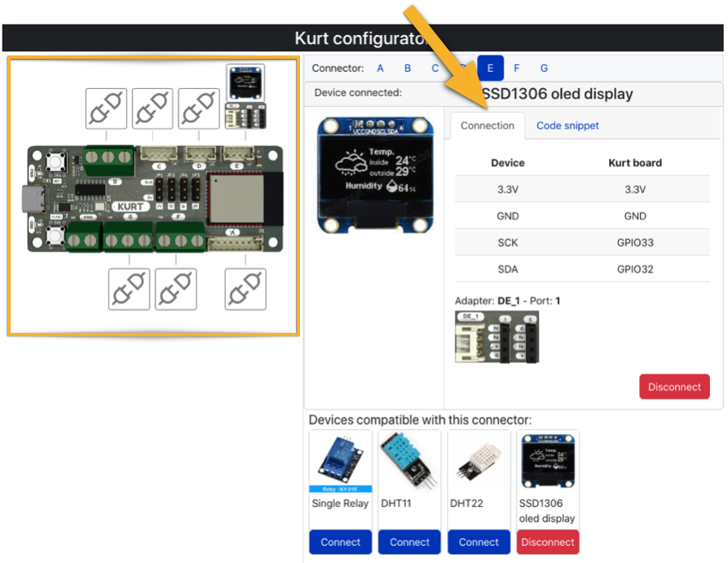This screenshot has width=728, height=563.
Task: Select connector F in the connector bar
Action: point(517,69)
